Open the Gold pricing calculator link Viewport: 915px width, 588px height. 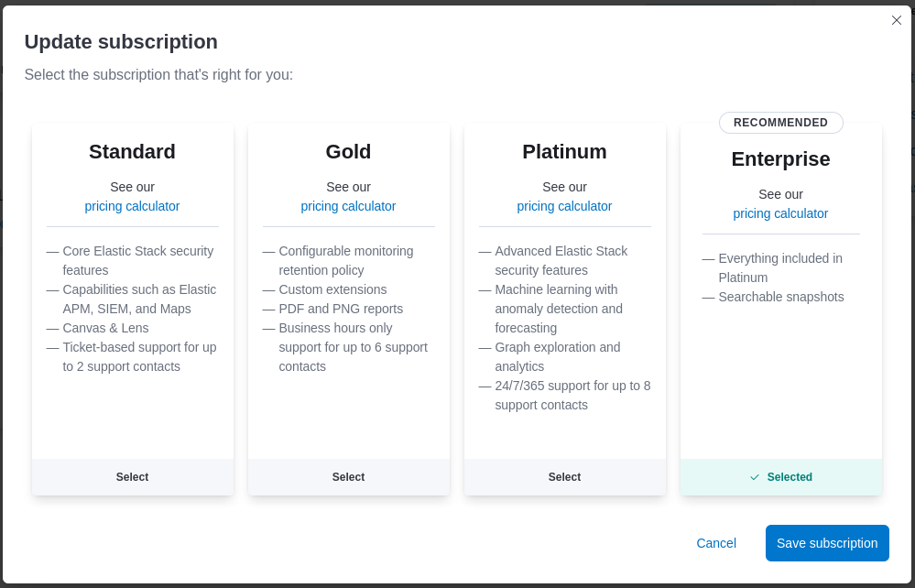[348, 206]
